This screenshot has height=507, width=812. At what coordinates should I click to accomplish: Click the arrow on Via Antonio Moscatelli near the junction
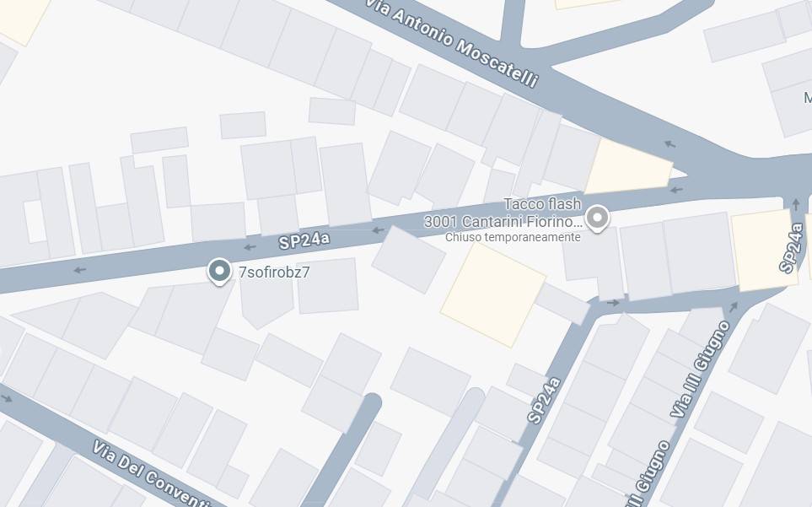pos(670,144)
